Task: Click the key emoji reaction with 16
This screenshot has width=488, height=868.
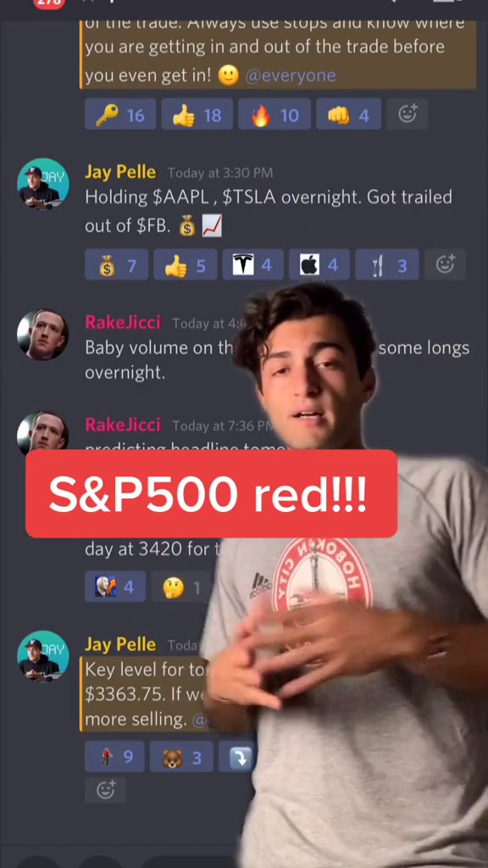Action: point(120,114)
